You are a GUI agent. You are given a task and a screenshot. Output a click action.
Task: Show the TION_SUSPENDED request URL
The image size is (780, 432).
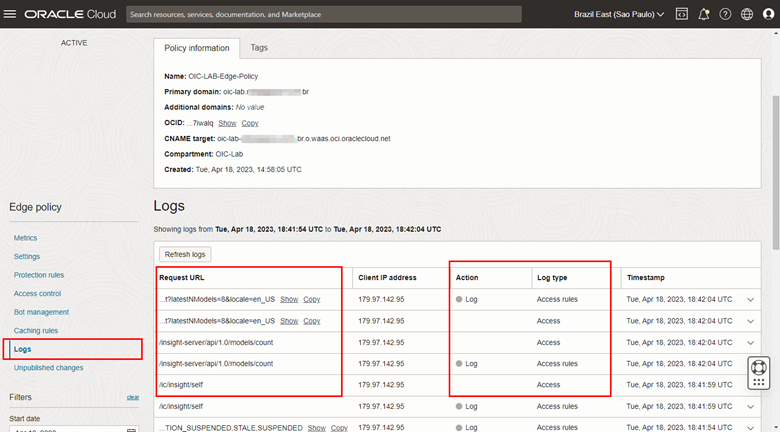click(316, 428)
